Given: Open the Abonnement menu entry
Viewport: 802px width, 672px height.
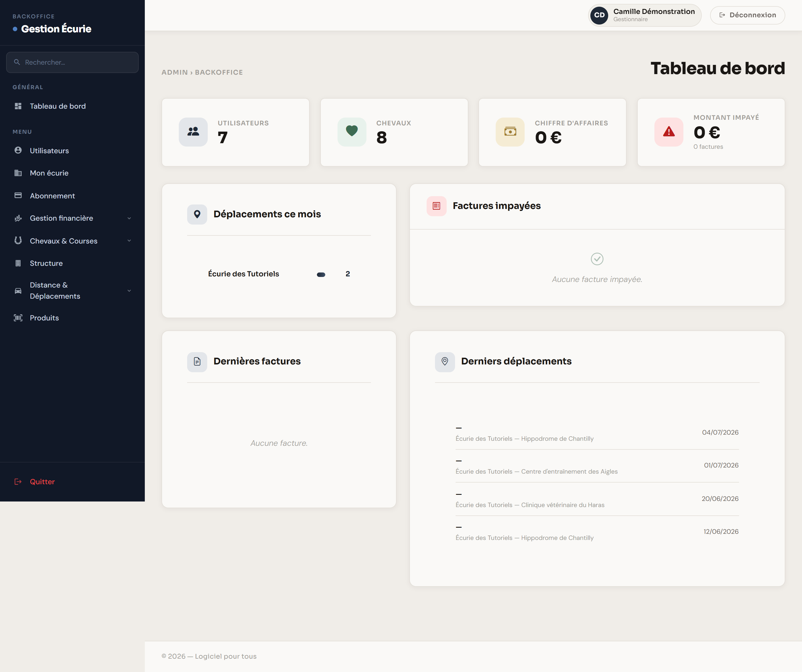Looking at the screenshot, I should coord(72,196).
